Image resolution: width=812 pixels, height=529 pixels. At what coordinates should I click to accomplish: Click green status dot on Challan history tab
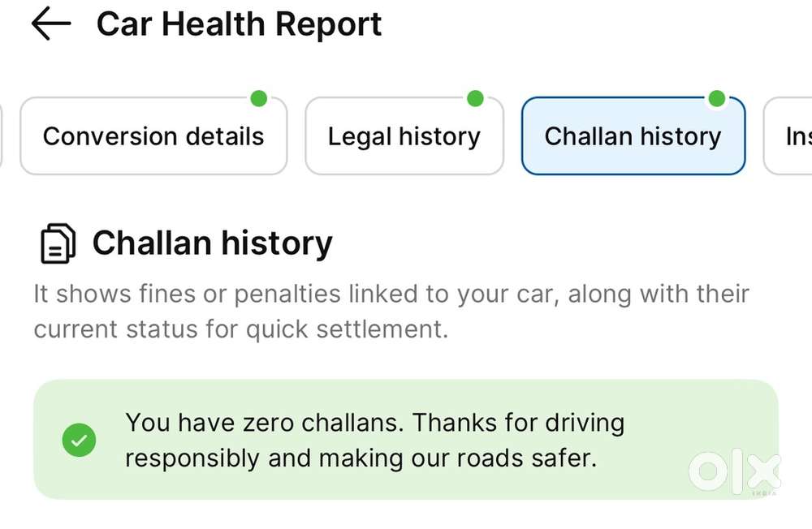[716, 99]
